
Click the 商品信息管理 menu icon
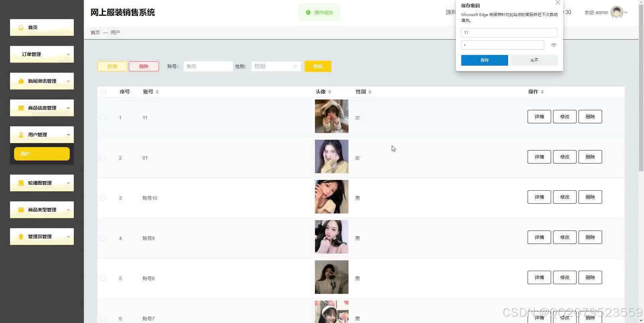[x=21, y=108]
